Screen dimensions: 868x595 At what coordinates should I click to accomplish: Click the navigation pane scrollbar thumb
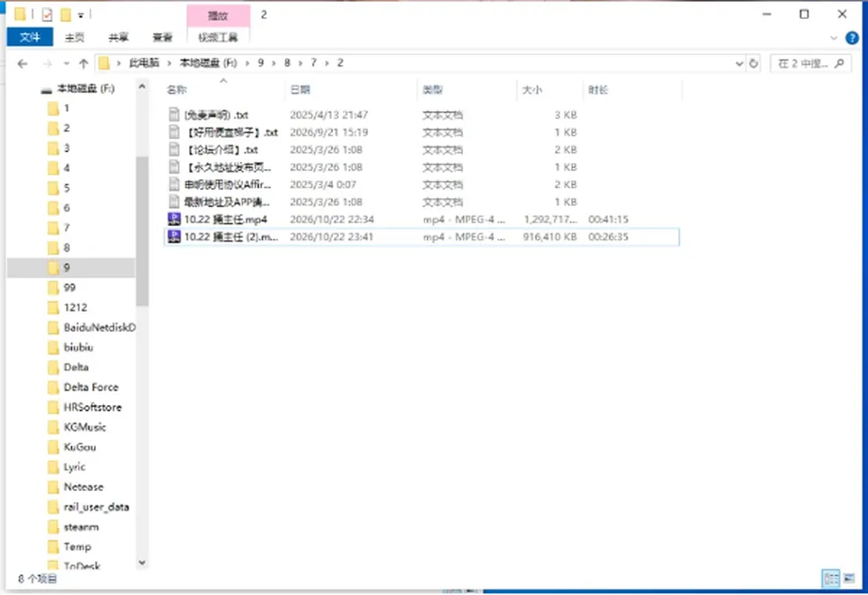142,231
